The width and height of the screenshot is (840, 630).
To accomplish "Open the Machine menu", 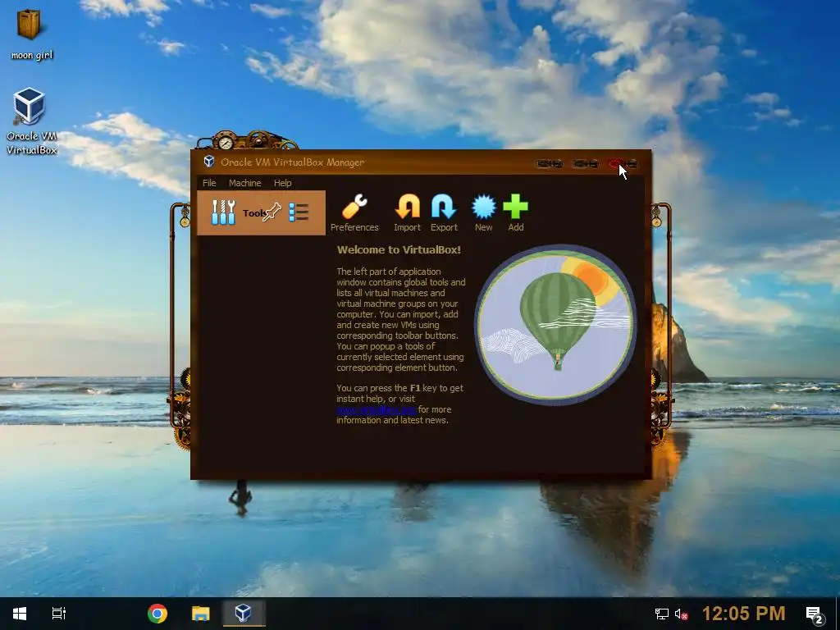I will tap(244, 183).
